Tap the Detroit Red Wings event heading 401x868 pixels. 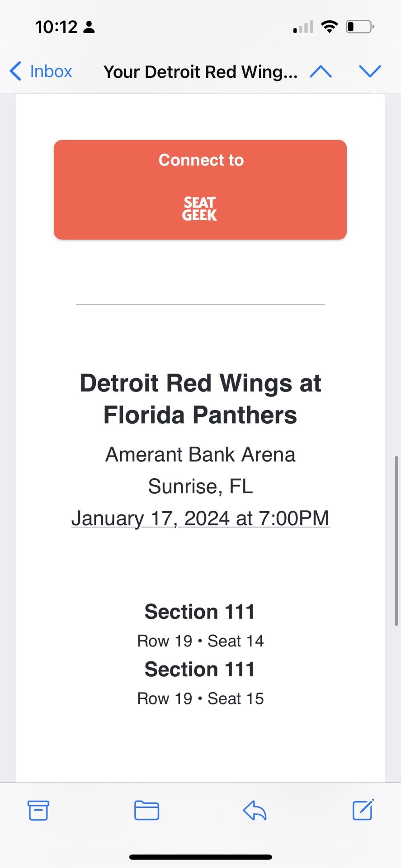pos(200,399)
